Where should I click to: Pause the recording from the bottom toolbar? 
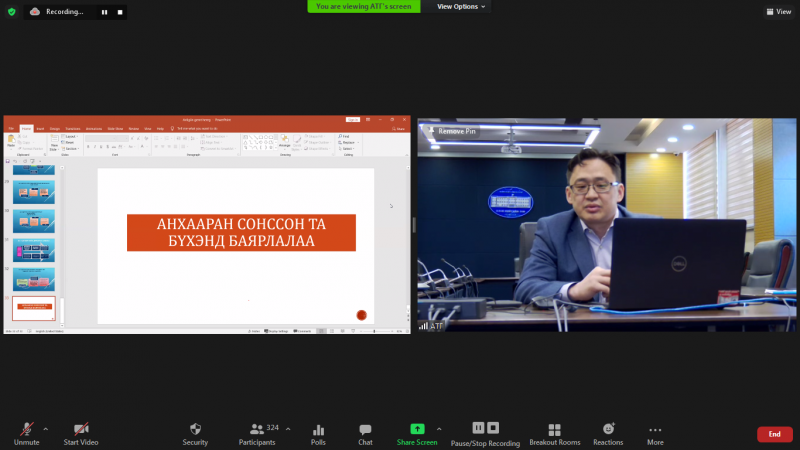(479, 428)
